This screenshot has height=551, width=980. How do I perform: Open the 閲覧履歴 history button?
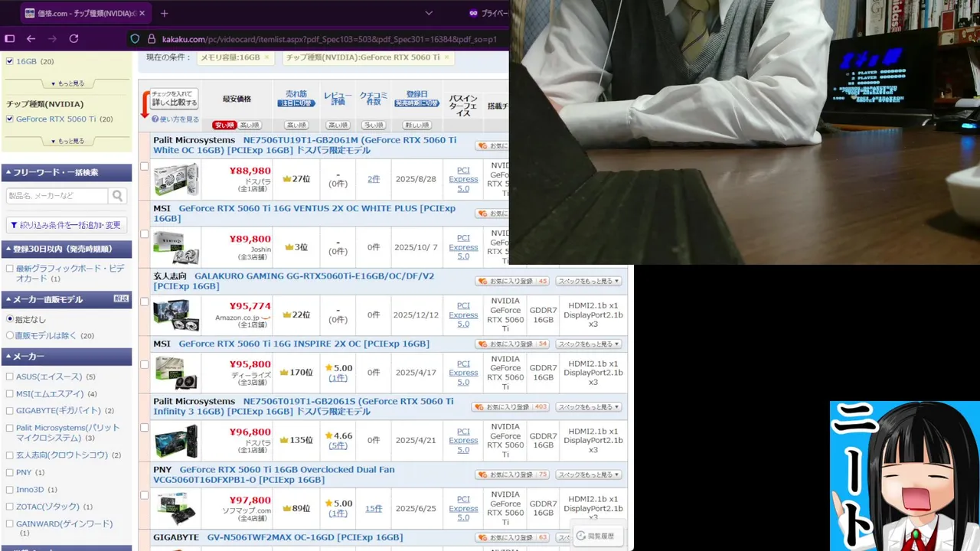[599, 536]
